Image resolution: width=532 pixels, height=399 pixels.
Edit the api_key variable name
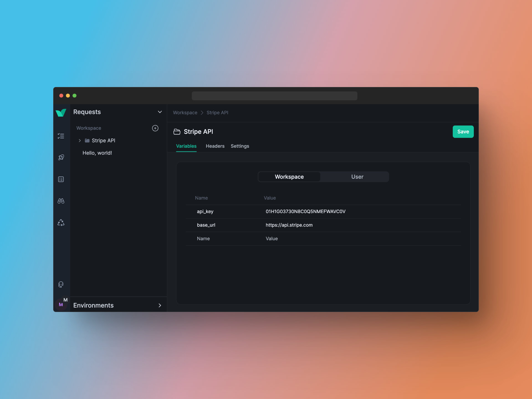(x=205, y=211)
